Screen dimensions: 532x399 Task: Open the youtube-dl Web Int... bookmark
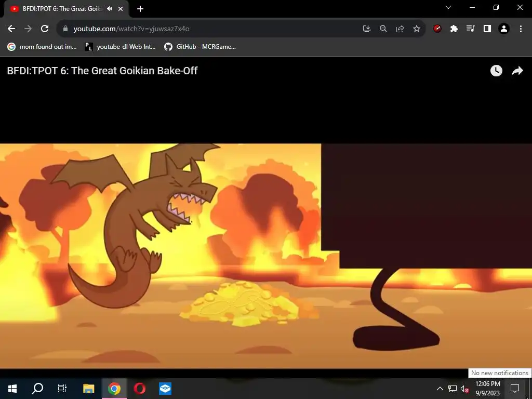tap(120, 47)
